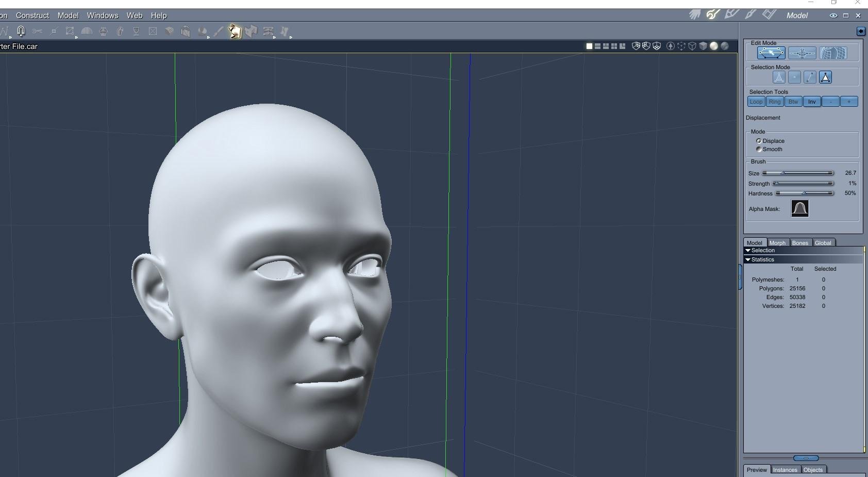Switch to the Render room film icon
Viewport: 868px width, 477px height.
[769, 15]
